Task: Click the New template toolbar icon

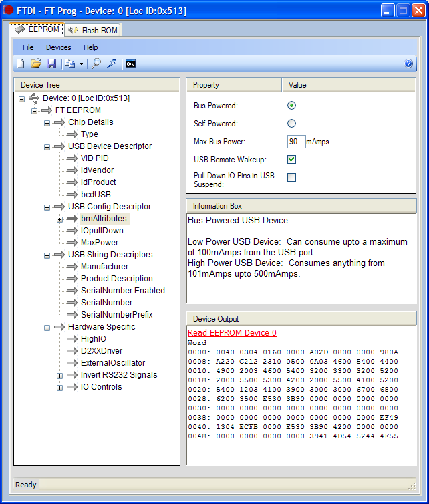Action: (21, 64)
